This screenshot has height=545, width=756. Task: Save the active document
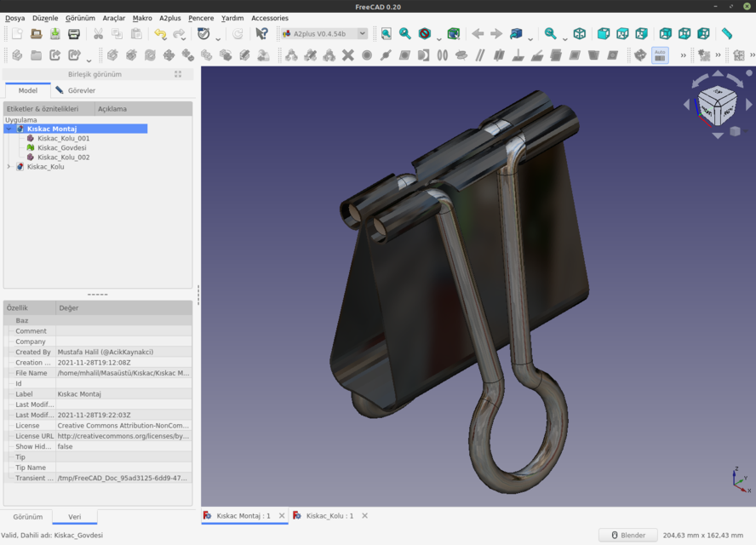click(x=54, y=34)
